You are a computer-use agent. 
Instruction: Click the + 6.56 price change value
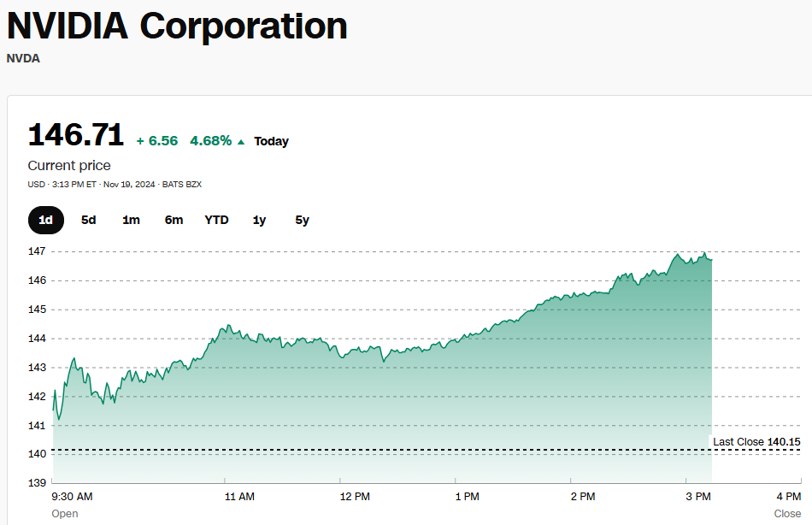click(x=157, y=141)
